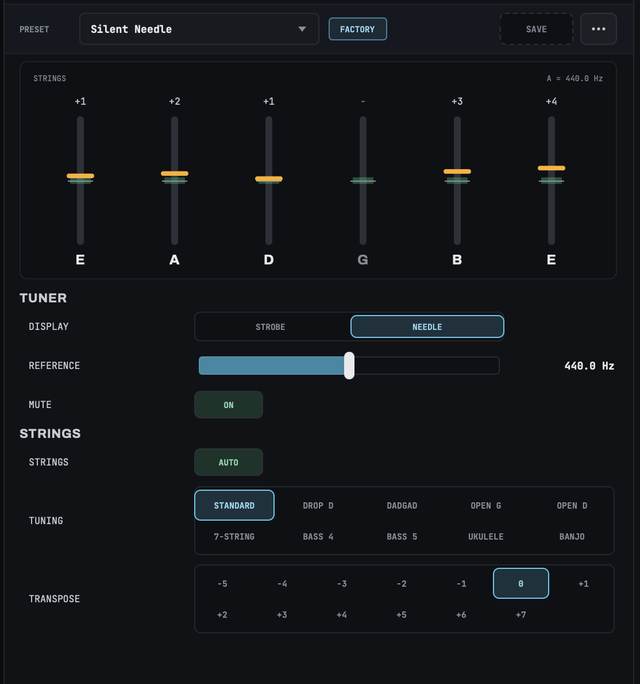This screenshot has height=684, width=640.
Task: Select DADGAD tuning
Action: (x=402, y=506)
